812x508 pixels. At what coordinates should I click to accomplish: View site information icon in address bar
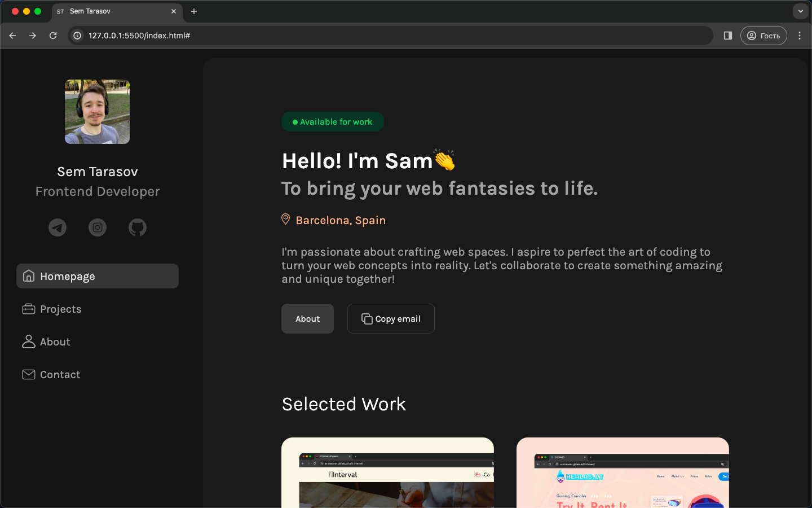click(78, 36)
